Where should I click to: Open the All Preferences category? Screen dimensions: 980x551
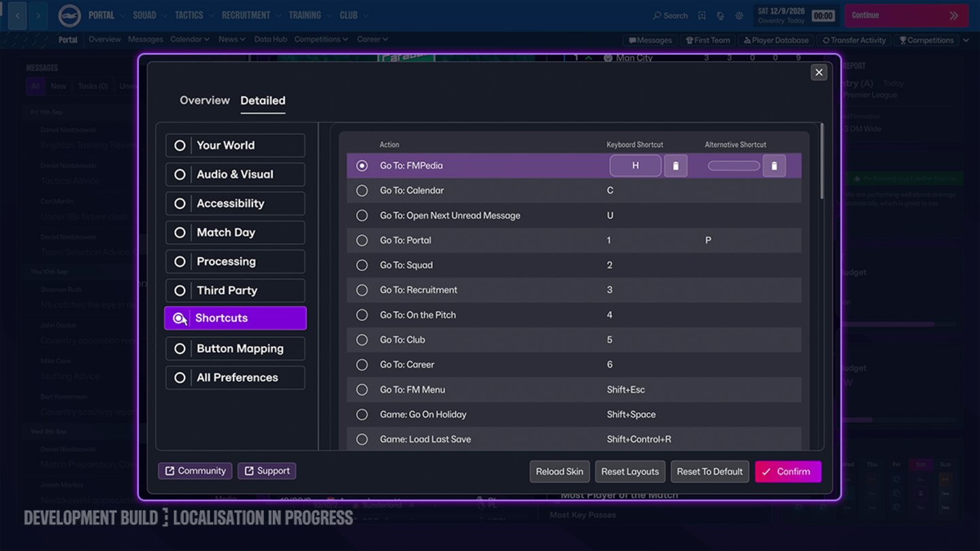(x=235, y=378)
